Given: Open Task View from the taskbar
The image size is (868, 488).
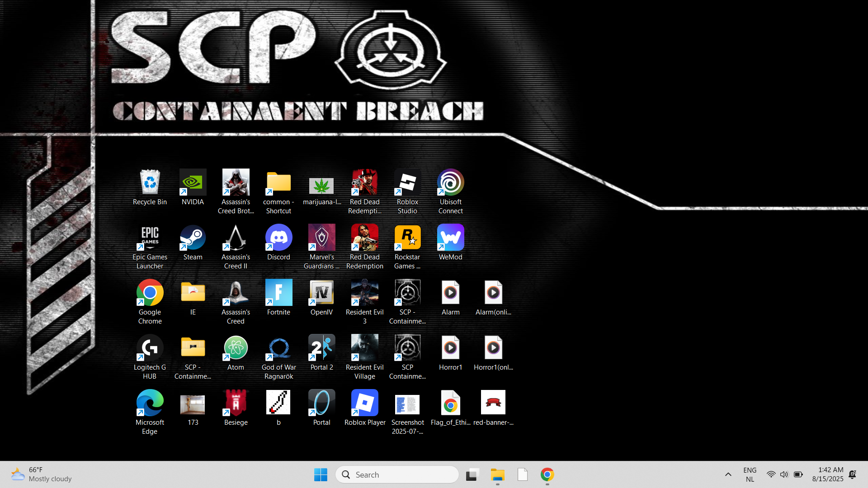Looking at the screenshot, I should click(x=472, y=474).
